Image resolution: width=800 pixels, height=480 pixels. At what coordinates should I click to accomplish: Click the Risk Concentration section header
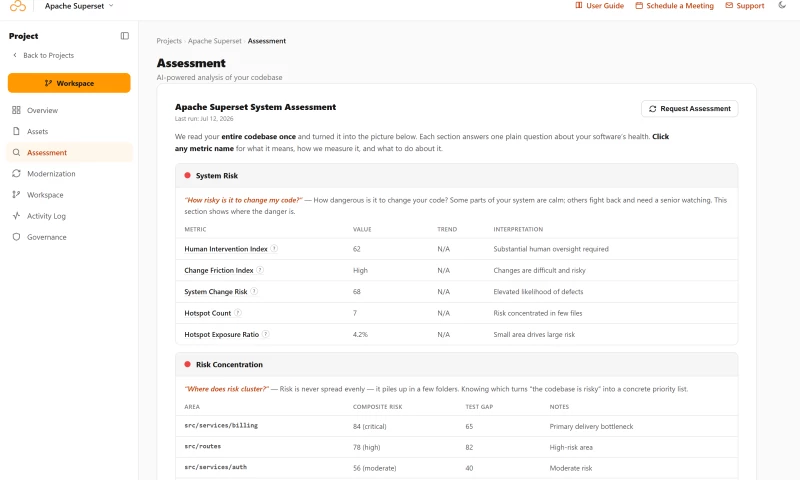tap(456, 365)
